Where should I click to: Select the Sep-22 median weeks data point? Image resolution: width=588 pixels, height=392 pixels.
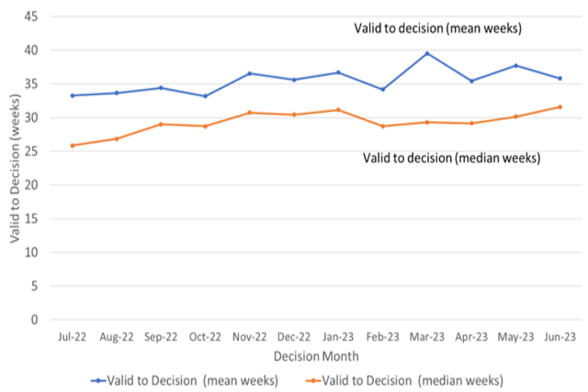pos(160,124)
